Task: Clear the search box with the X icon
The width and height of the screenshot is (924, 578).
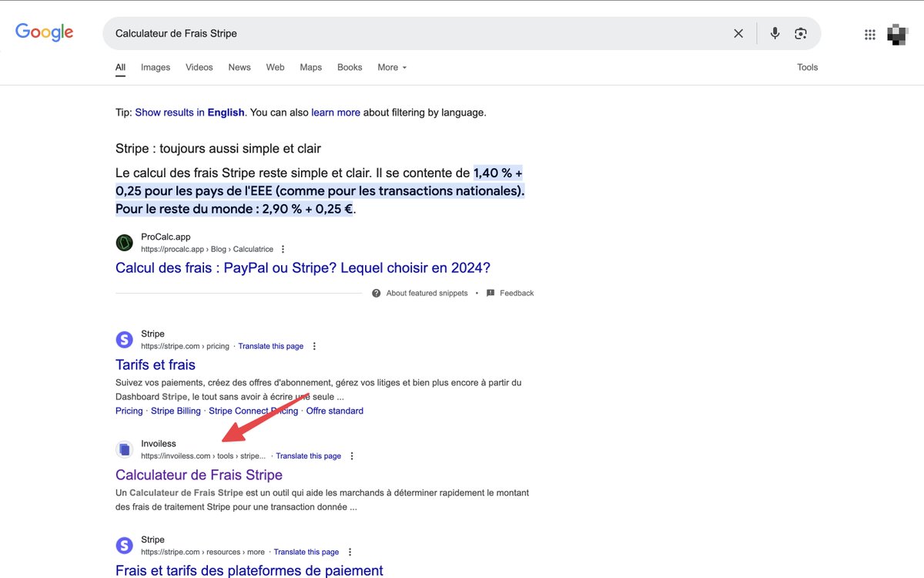Action: point(738,33)
